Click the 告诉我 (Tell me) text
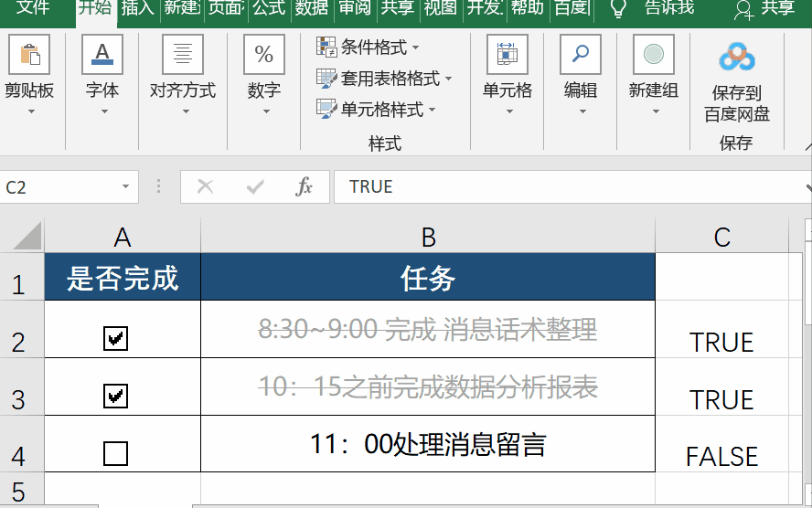The image size is (812, 508). point(669,7)
